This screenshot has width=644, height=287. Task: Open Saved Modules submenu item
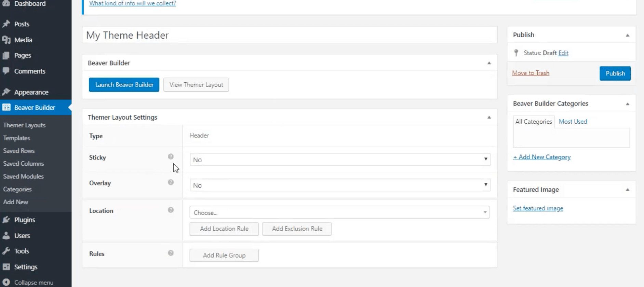(23, 176)
